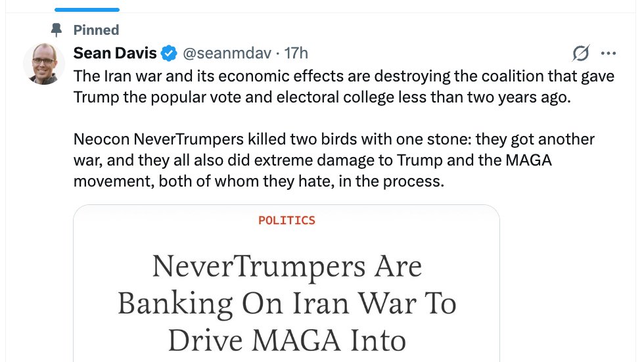Click the pushpin icon beside Pinned
This screenshot has height=362, width=644.
[57, 30]
